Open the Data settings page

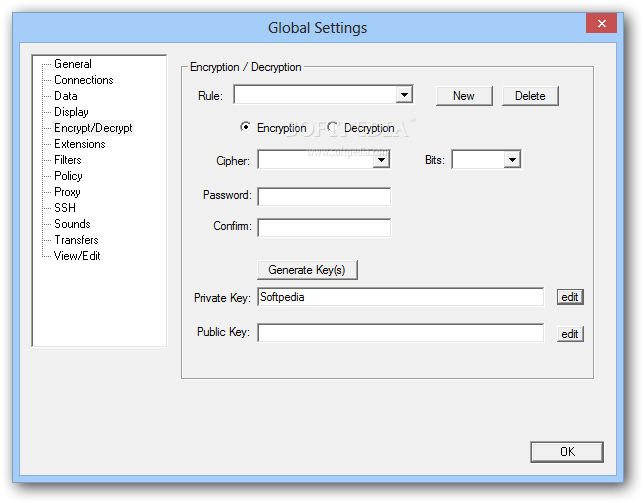click(x=66, y=96)
